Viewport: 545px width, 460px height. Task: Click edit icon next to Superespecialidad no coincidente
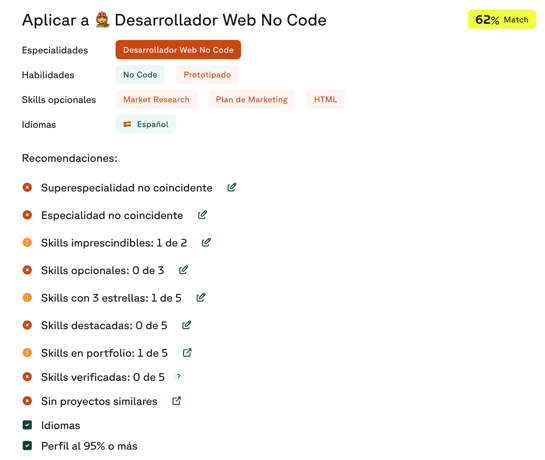pyautogui.click(x=232, y=187)
